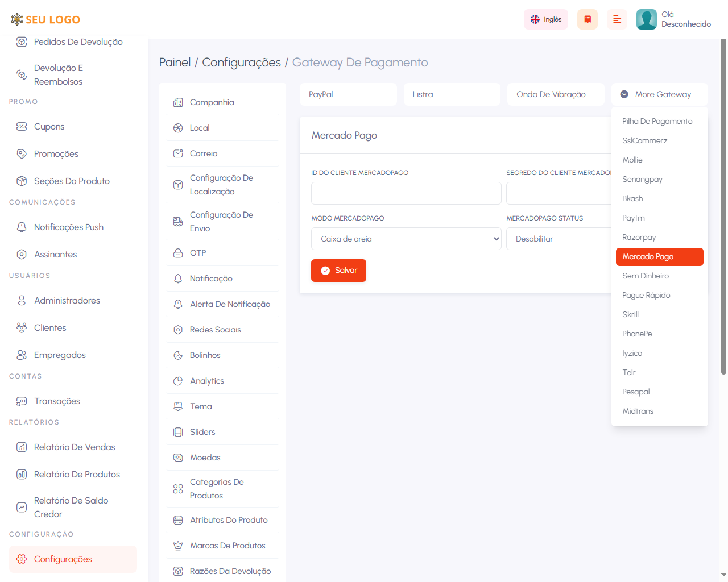Click the orange bookmark icon in header

pyautogui.click(x=587, y=19)
